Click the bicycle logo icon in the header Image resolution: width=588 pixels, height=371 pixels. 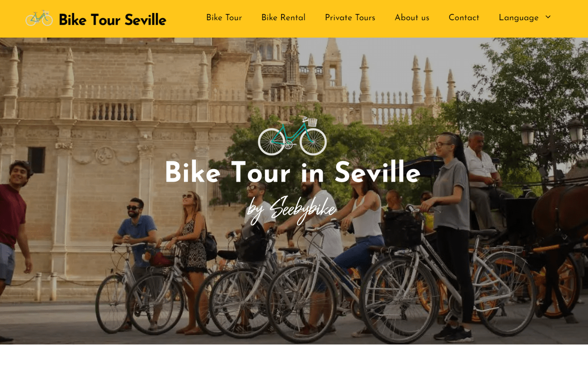39,18
